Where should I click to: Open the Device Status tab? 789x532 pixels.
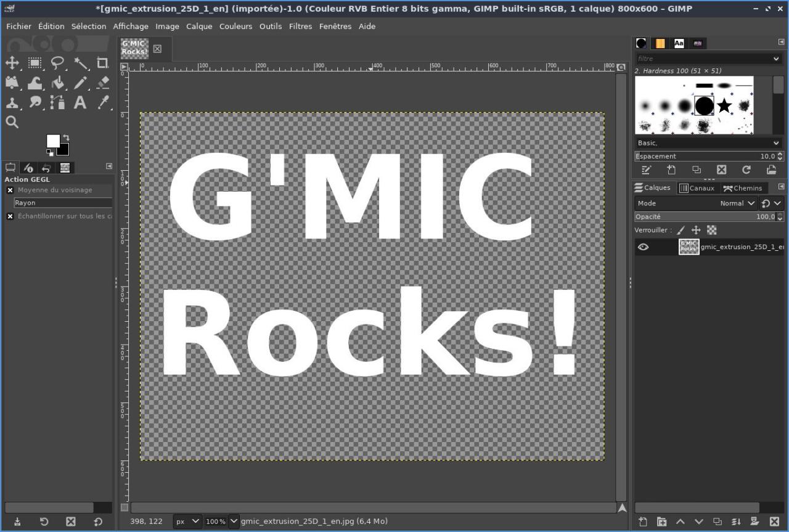(x=28, y=168)
